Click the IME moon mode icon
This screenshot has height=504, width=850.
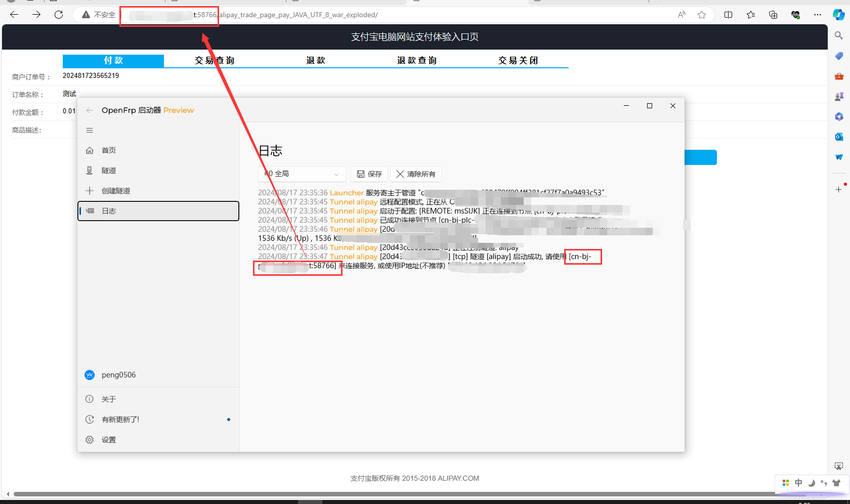811,483
